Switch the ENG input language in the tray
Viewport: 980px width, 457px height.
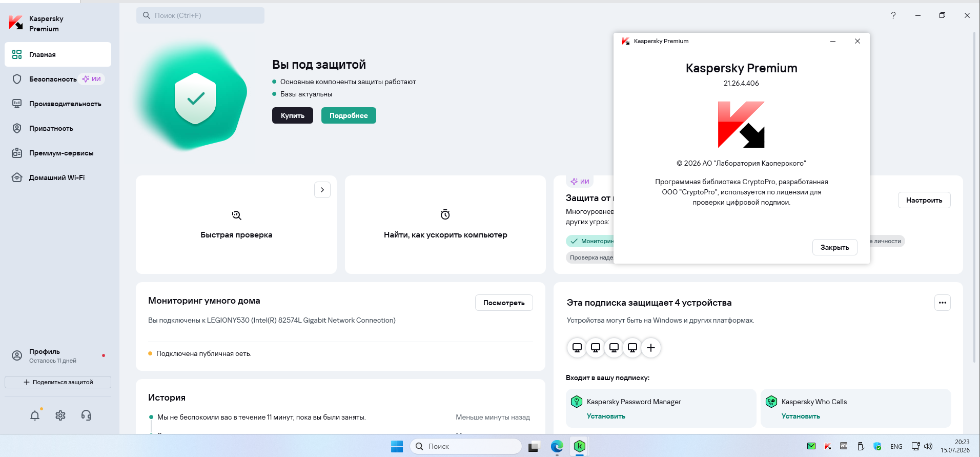point(896,446)
